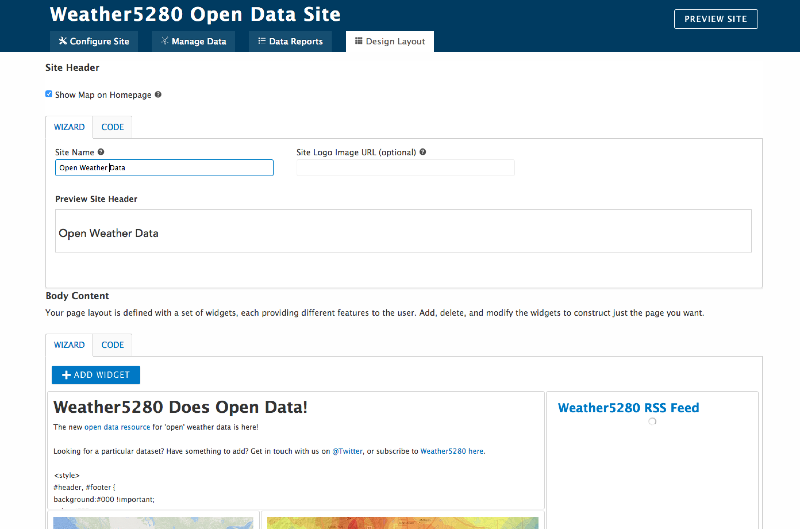Select CODE tab under Body Content
Image resolution: width=800 pixels, height=529 pixels.
pos(112,345)
